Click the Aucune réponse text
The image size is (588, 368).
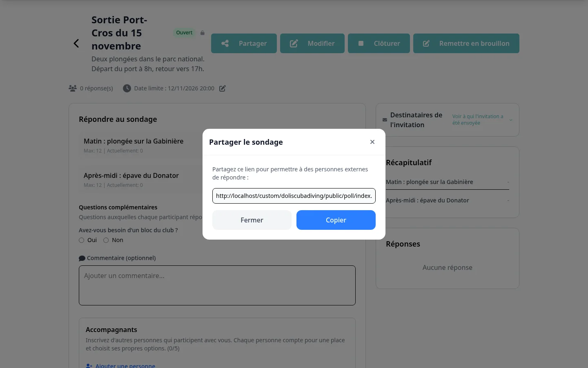coord(448,267)
